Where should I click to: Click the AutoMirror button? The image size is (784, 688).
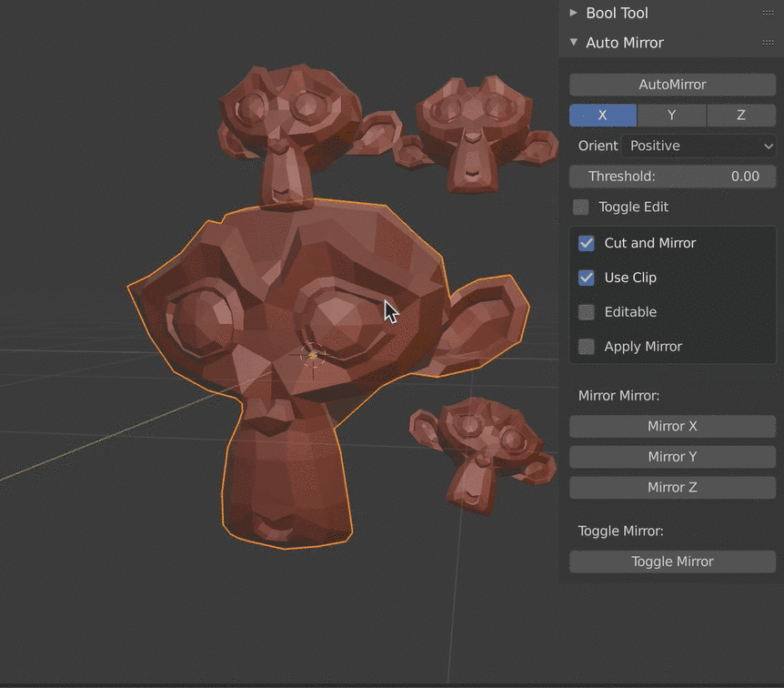coord(672,85)
